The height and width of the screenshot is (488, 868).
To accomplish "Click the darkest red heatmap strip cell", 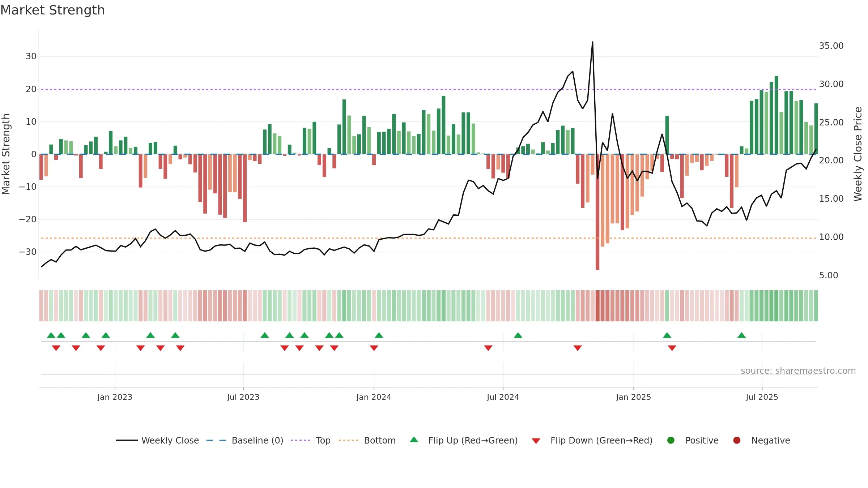I will (x=597, y=306).
